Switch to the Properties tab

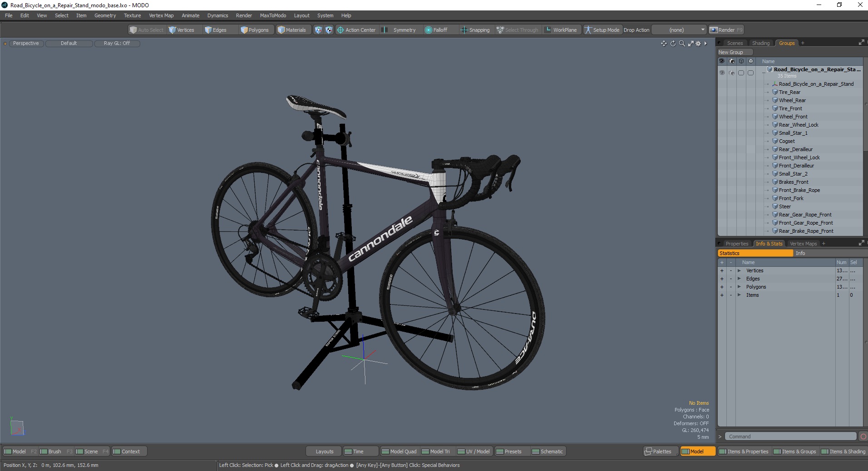tap(736, 244)
